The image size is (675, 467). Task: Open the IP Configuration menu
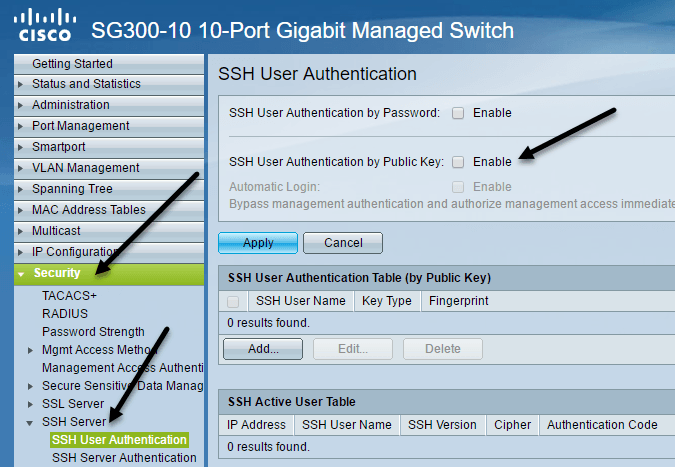tap(109, 253)
